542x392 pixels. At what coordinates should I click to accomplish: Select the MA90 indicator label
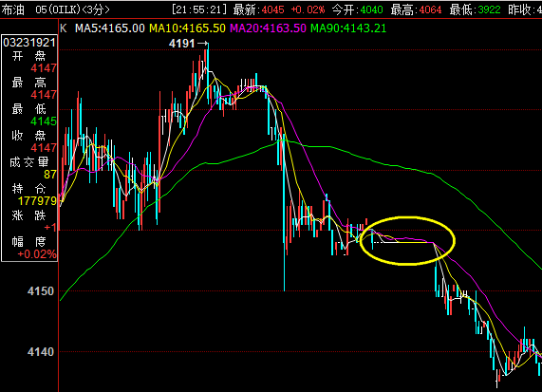point(348,28)
